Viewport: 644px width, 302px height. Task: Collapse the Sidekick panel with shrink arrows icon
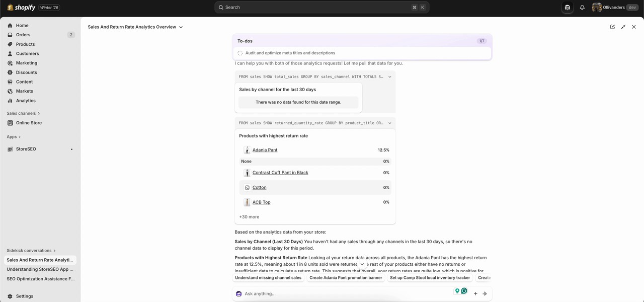[x=623, y=27]
